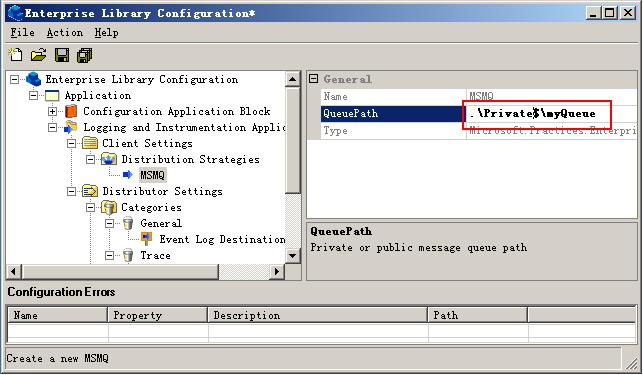Image resolution: width=643 pixels, height=375 pixels.
Task: Collapse the General category in the tree
Action: [x=109, y=223]
